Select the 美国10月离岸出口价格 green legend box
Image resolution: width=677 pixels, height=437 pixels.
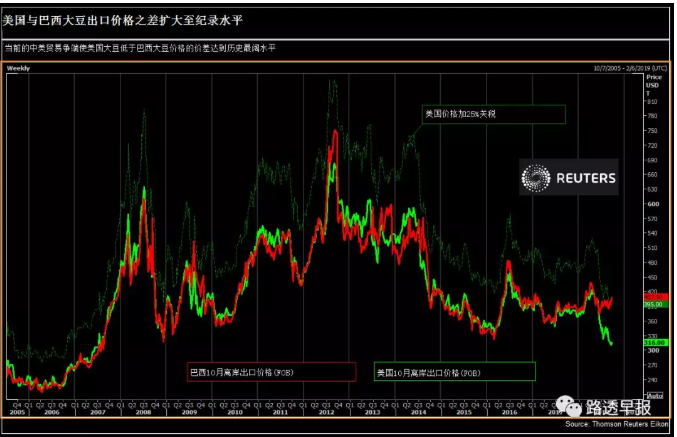click(454, 372)
